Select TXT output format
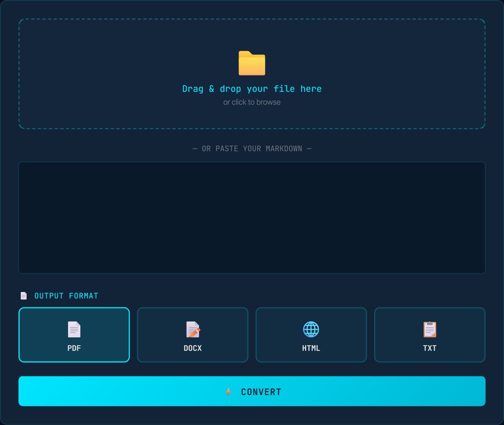The height and width of the screenshot is (425, 504). click(430, 335)
